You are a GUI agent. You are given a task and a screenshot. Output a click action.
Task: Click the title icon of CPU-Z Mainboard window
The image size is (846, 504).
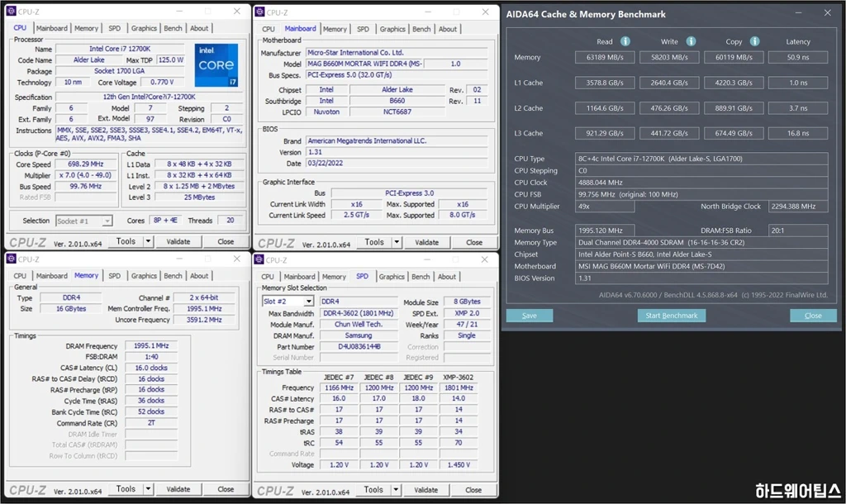click(260, 12)
